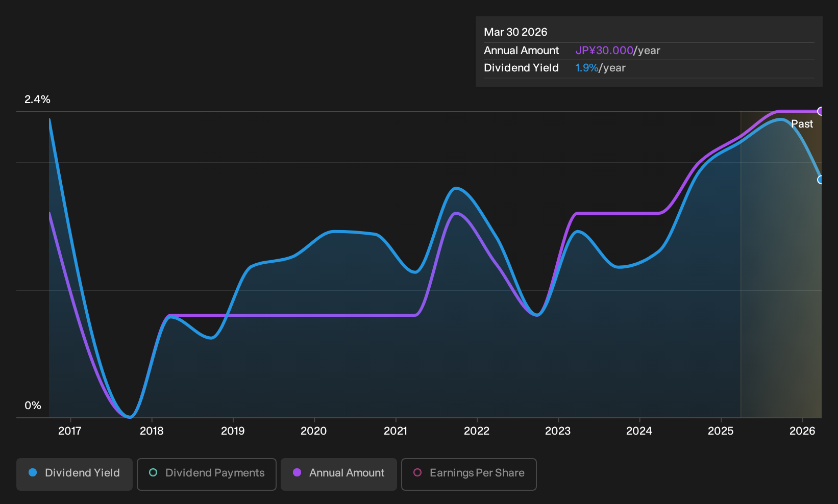Click the 2.4% y-axis label
Image resolution: width=838 pixels, height=504 pixels.
(x=37, y=99)
